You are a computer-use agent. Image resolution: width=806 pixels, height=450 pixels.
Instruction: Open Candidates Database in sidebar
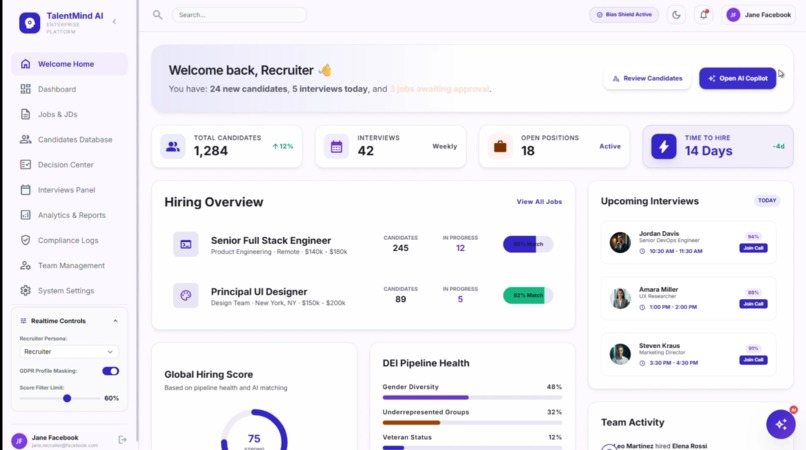click(69, 140)
